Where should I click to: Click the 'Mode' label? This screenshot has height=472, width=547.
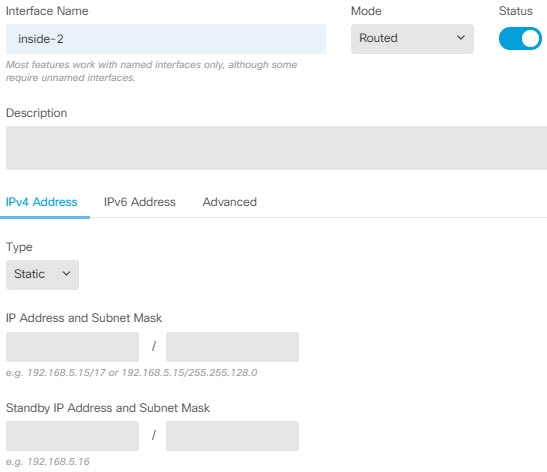tap(366, 11)
